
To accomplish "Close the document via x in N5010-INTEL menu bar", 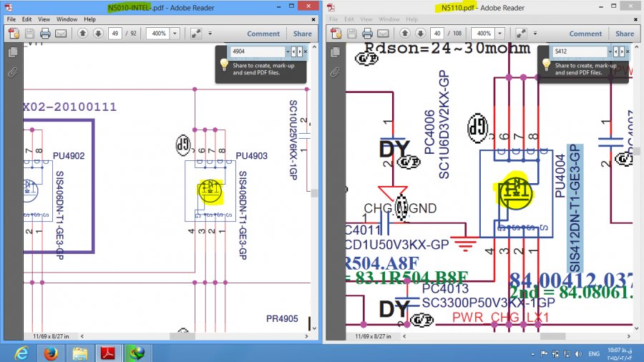I will (313, 19).
